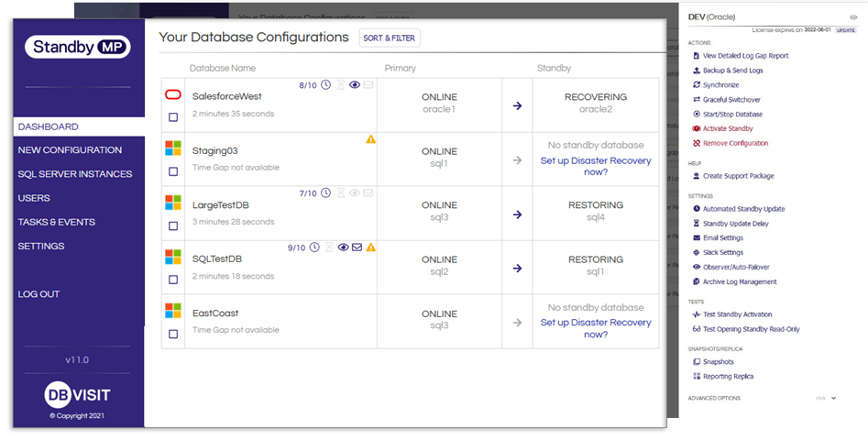
Task: Click the warning triangle on SQLTestDB row
Action: [x=371, y=247]
